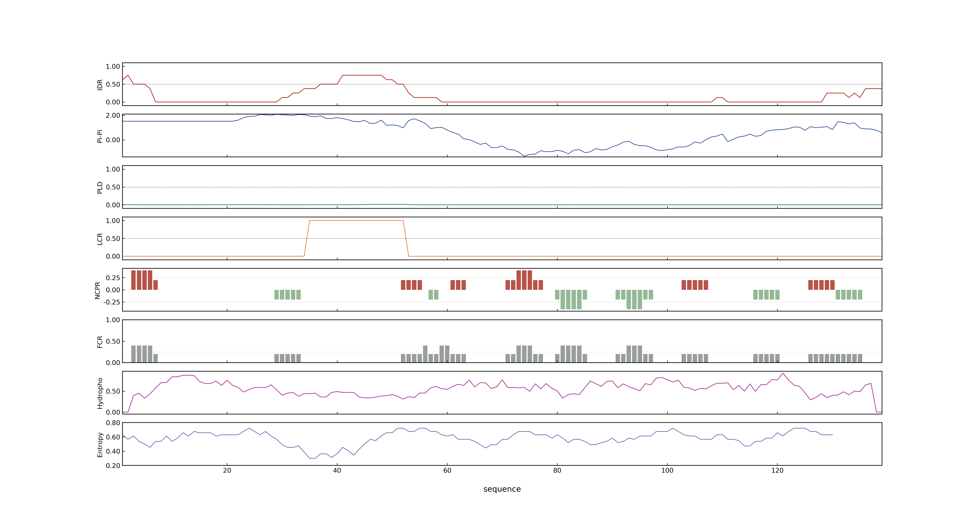The width and height of the screenshot is (980, 523).
Task: Click the 1.00 tick on FCR axis
Action: (113, 320)
